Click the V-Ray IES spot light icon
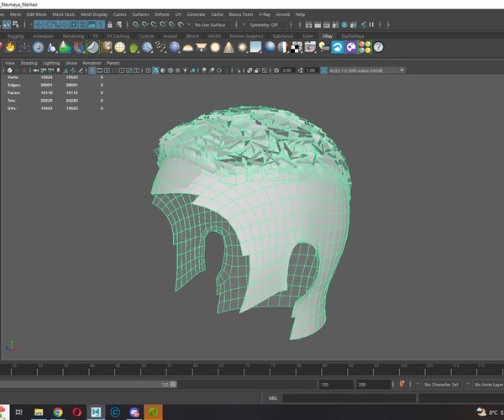 (x=228, y=47)
